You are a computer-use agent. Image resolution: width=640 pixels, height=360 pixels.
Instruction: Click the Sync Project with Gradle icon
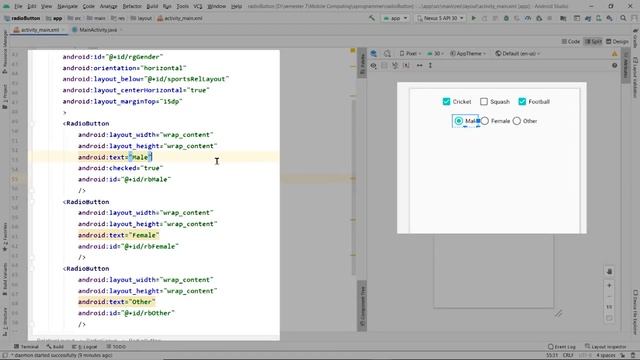[x=588, y=18]
